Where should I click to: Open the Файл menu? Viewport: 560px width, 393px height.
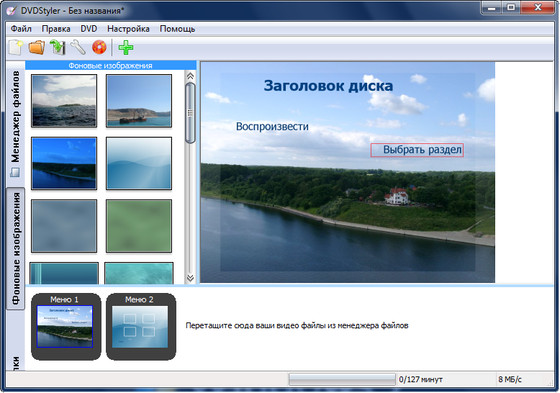(x=21, y=29)
